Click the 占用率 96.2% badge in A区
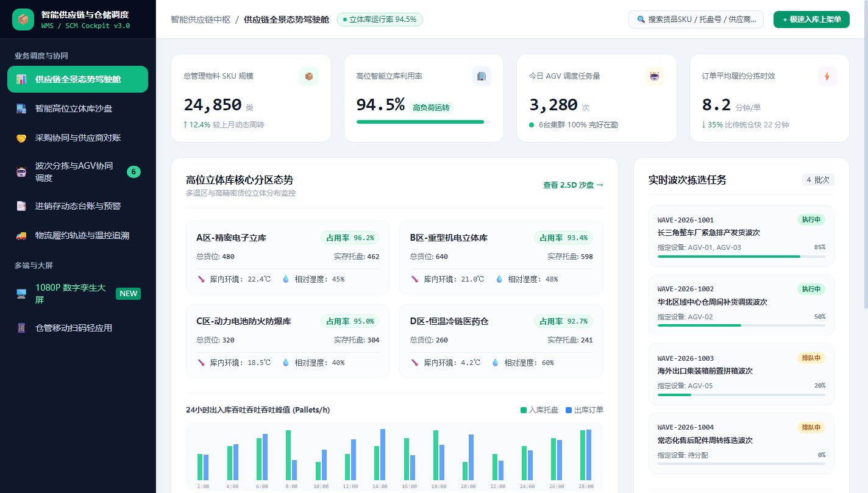The image size is (868, 493). 350,238
